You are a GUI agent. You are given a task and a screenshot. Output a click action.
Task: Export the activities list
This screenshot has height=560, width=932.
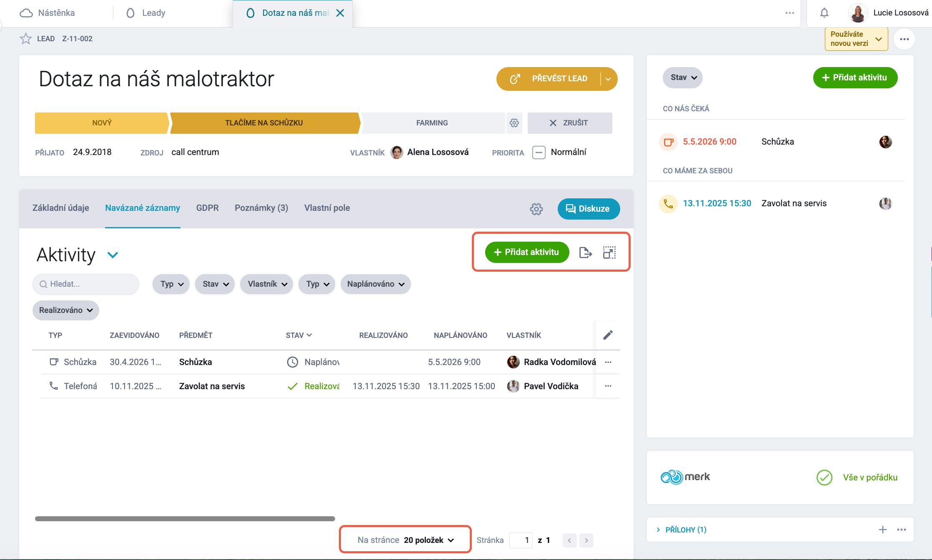tap(585, 252)
